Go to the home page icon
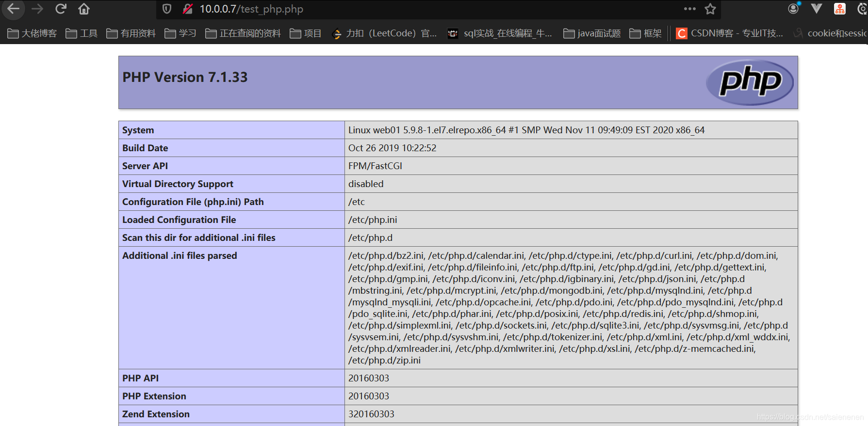Image resolution: width=868 pixels, height=426 pixels. pos(84,9)
